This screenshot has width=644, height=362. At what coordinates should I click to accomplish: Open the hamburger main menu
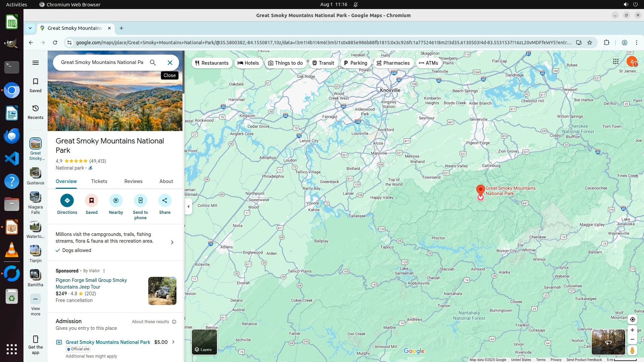pyautogui.click(x=36, y=63)
